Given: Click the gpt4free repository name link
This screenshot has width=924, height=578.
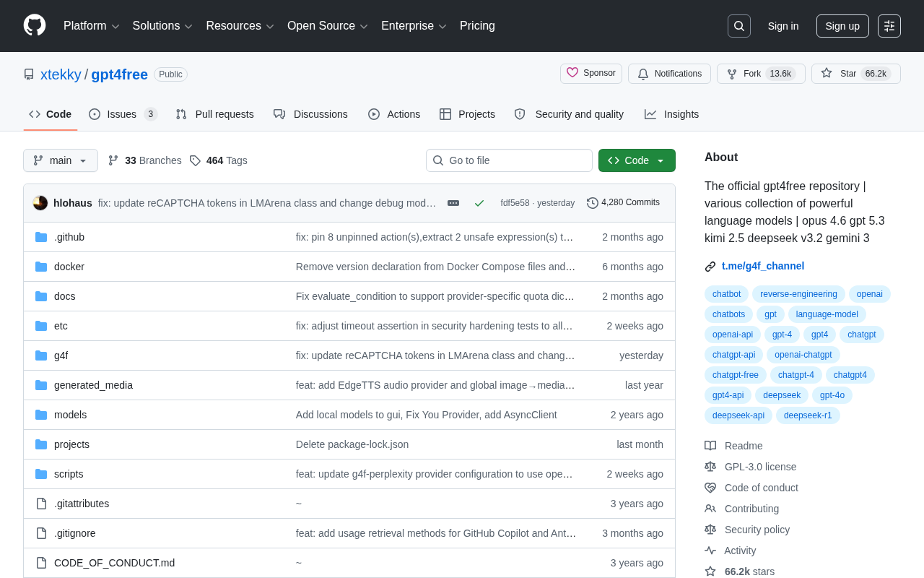Looking at the screenshot, I should [120, 74].
